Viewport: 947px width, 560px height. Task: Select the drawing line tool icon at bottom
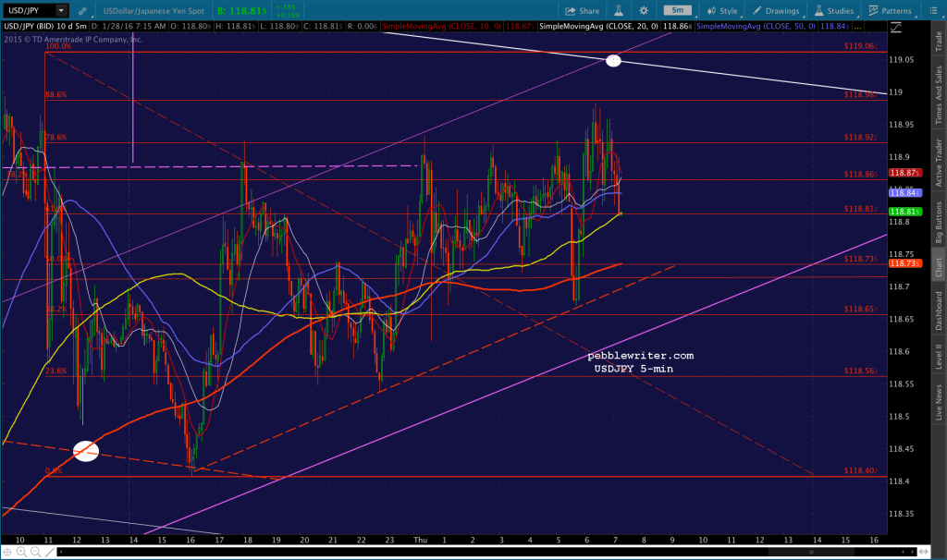pos(50,552)
